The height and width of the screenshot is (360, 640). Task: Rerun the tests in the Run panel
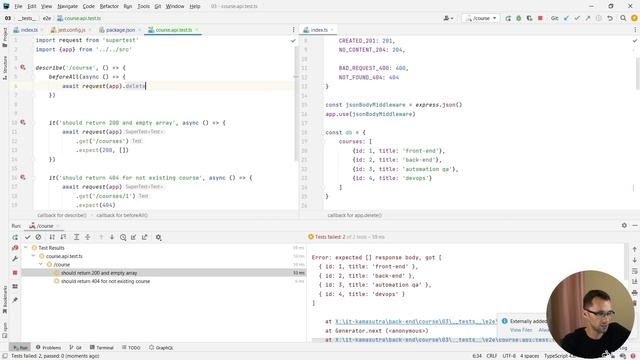(x=15, y=237)
